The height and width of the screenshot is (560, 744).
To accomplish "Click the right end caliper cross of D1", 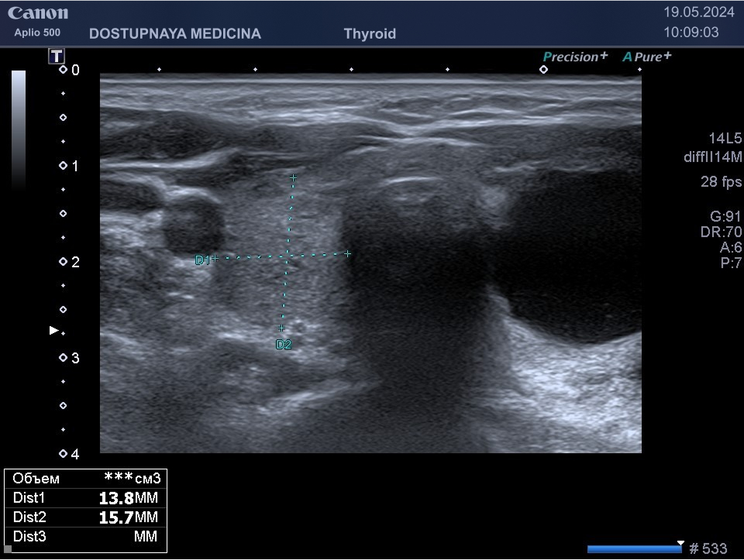I will point(348,253).
